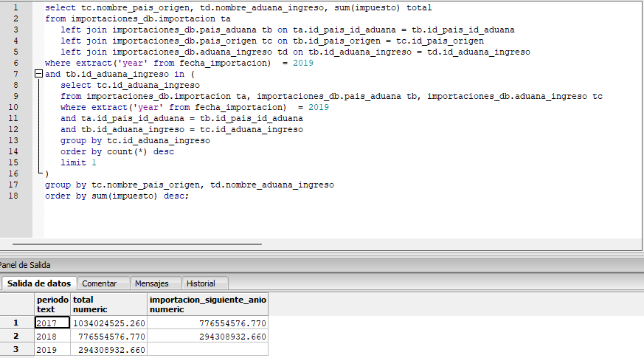Click the importacion_siguiente_anio column header
The image size is (644, 358).
(x=207, y=304)
